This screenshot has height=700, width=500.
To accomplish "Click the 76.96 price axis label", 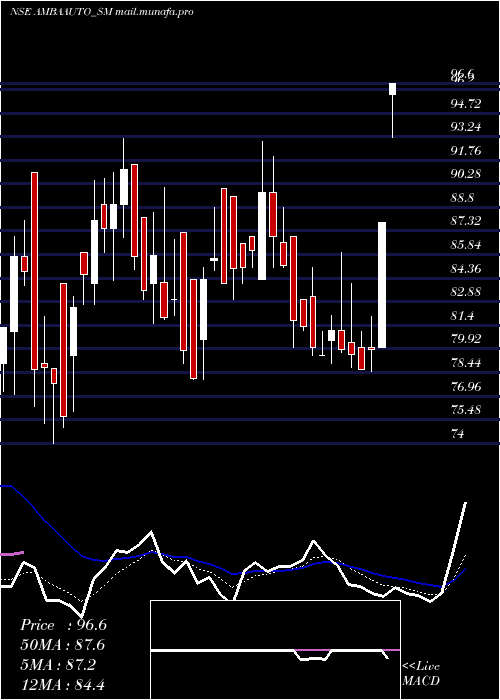I will [x=466, y=387].
